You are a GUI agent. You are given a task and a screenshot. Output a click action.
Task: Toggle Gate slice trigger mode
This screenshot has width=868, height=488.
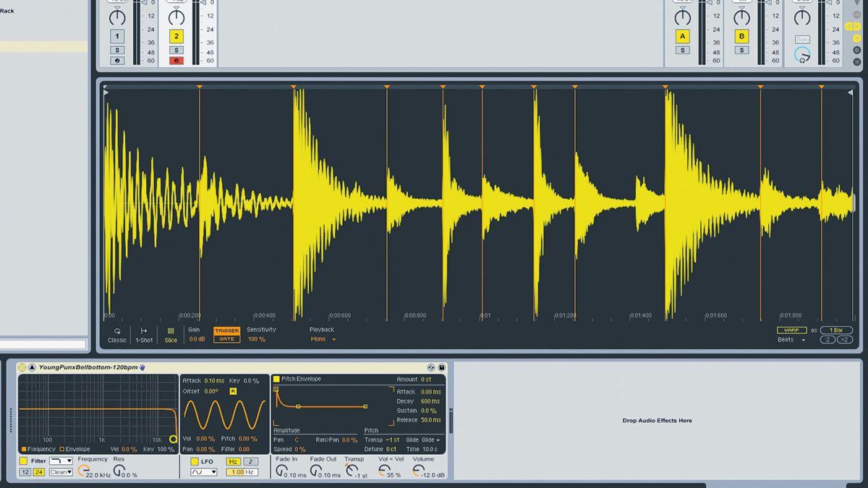tap(225, 338)
